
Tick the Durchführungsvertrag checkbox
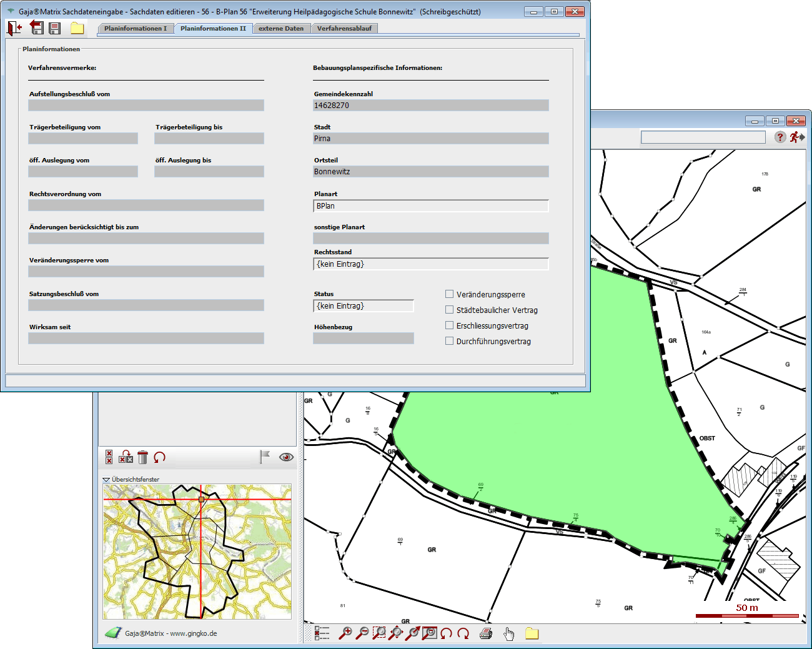(449, 341)
